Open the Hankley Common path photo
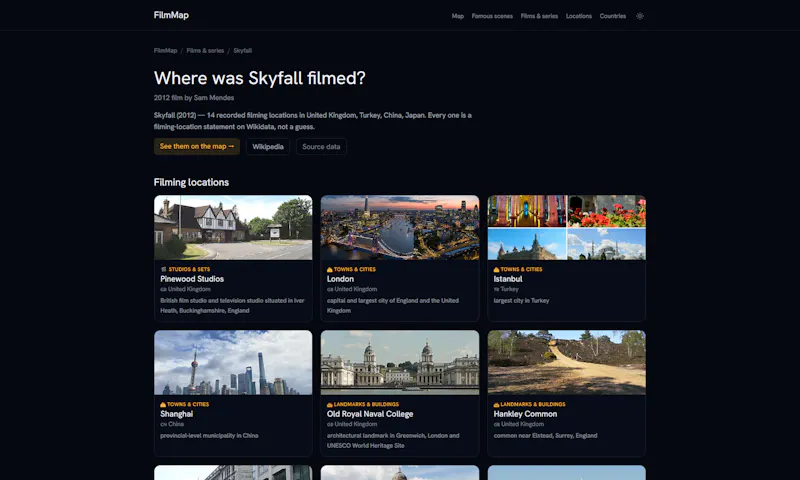This screenshot has width=800, height=480. [566, 362]
